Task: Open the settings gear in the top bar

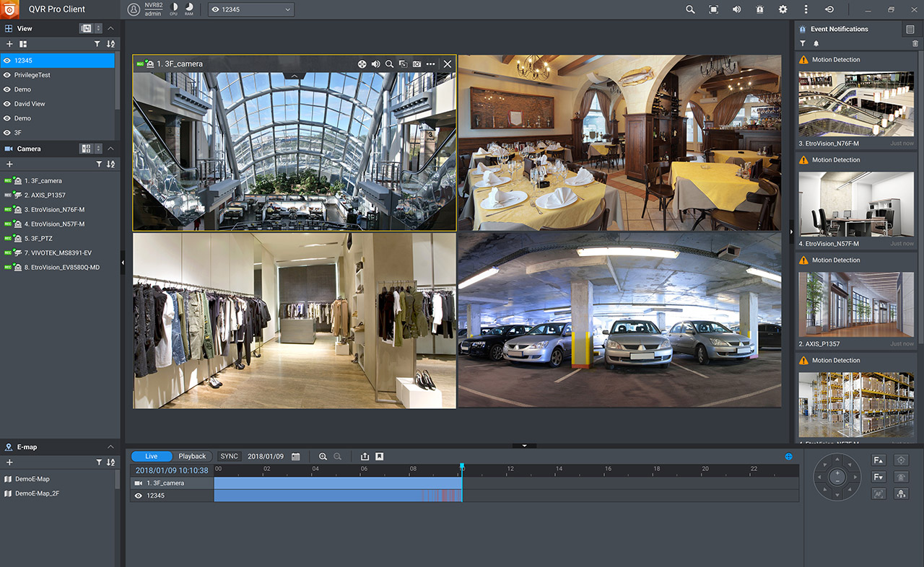Action: 783,9
